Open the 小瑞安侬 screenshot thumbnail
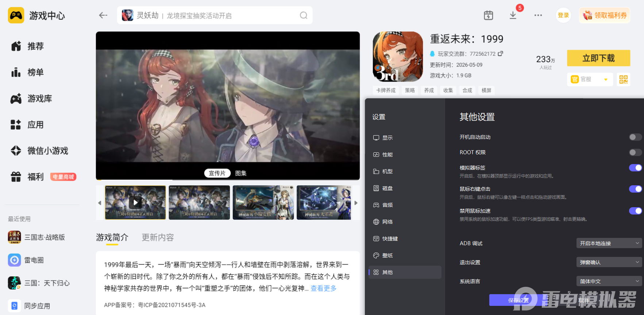Viewport: 644px width, 315px height. [x=263, y=202]
